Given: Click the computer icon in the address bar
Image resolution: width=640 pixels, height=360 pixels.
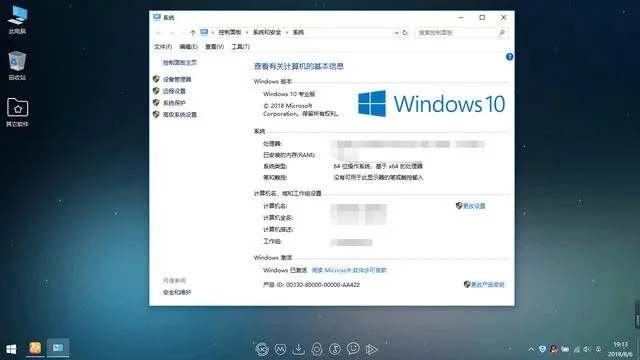Looking at the screenshot, I should tap(204, 32).
